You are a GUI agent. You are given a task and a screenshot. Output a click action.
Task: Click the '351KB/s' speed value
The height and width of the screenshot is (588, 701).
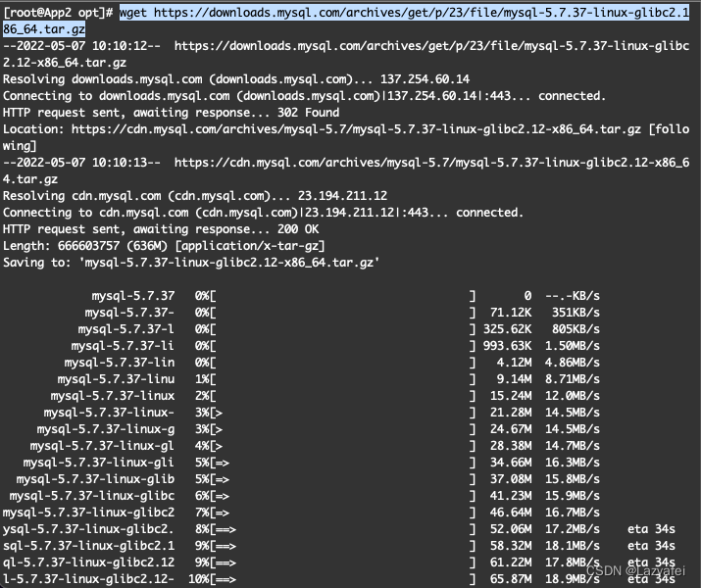(x=576, y=313)
